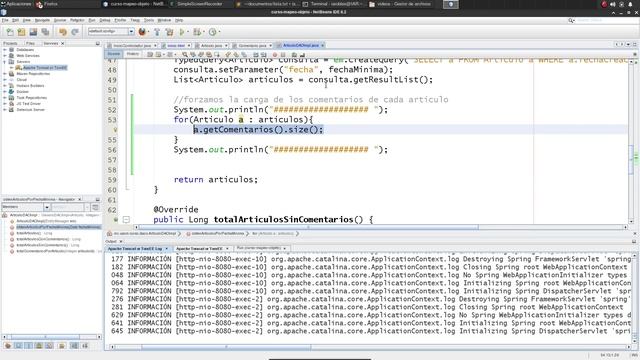This screenshot has height=360, width=640.
Task: Click the Profile Project clock icon
Action: [x=212, y=32]
